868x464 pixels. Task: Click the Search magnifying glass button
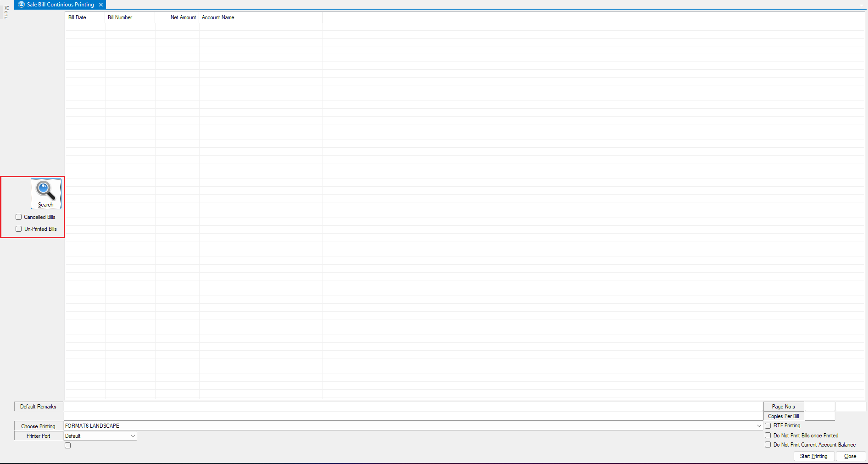pos(46,193)
